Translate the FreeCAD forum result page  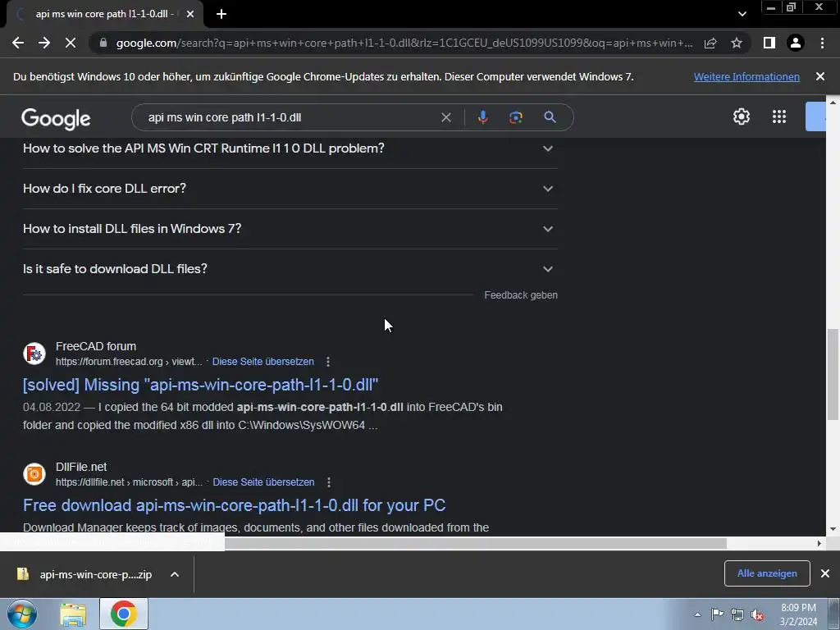point(263,362)
